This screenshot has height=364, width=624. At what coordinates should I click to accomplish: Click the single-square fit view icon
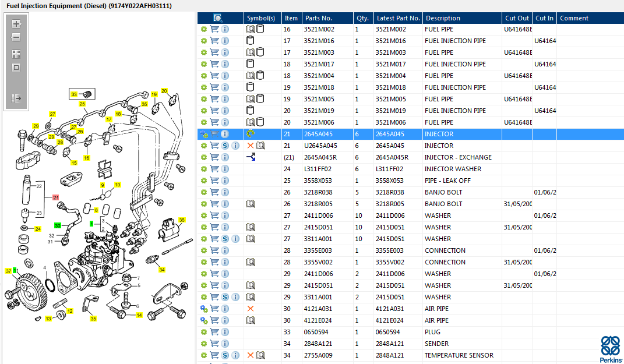click(x=16, y=68)
